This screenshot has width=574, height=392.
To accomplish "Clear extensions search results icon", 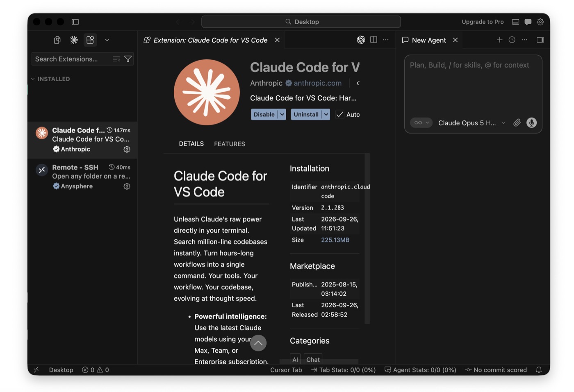I will [116, 59].
